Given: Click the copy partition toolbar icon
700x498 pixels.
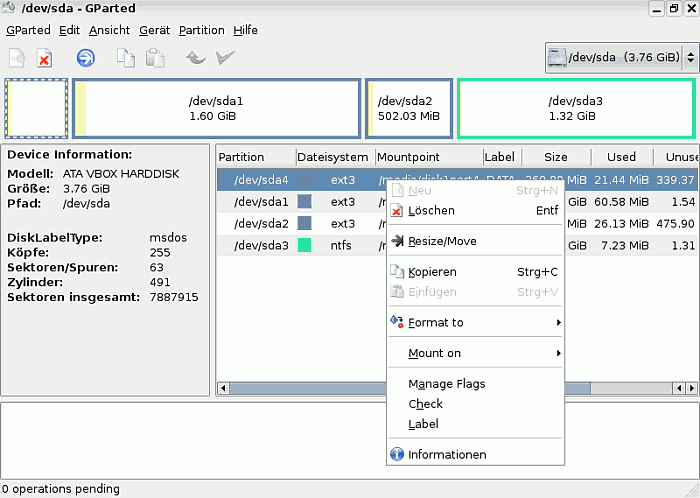Looking at the screenshot, I should (126, 58).
